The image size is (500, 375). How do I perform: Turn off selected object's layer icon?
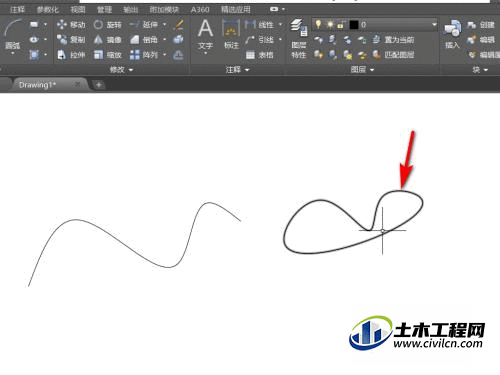coord(318,40)
